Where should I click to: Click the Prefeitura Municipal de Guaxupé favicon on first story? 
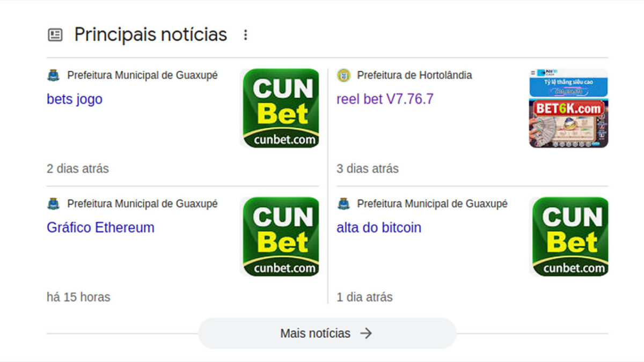tap(54, 75)
